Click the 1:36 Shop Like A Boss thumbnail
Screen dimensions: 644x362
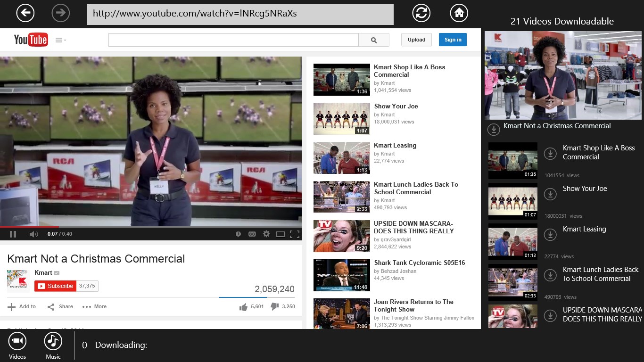[342, 80]
